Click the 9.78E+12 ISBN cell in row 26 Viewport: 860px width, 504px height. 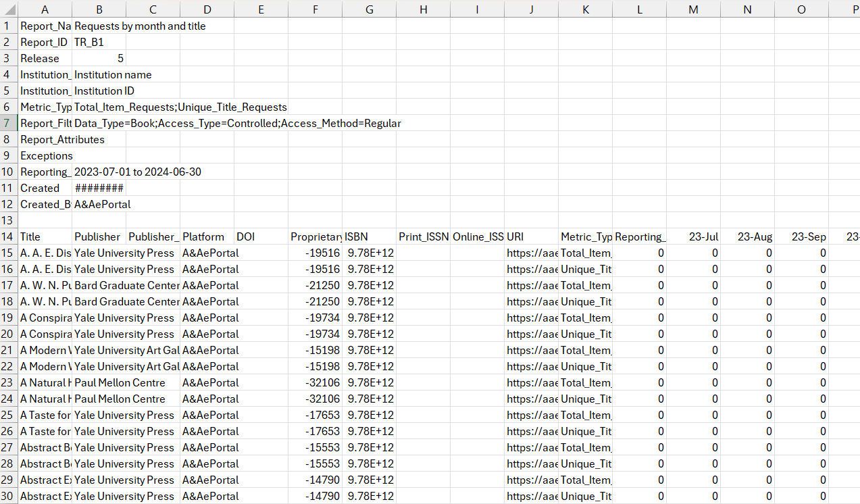369,431
